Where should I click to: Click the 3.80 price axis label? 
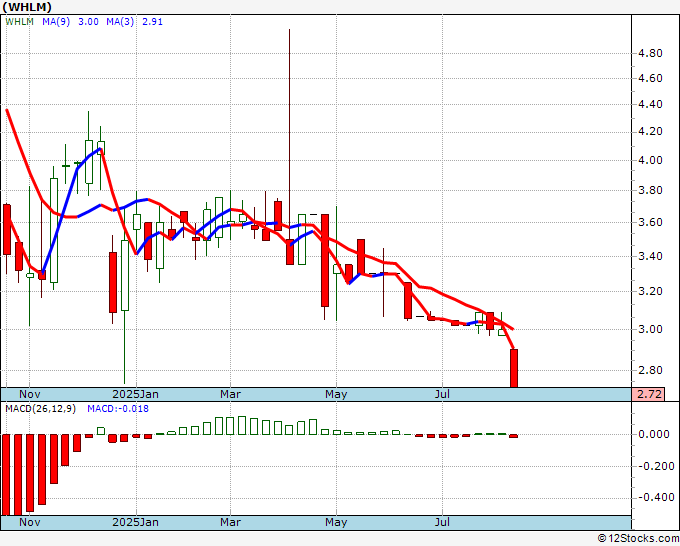coord(651,190)
